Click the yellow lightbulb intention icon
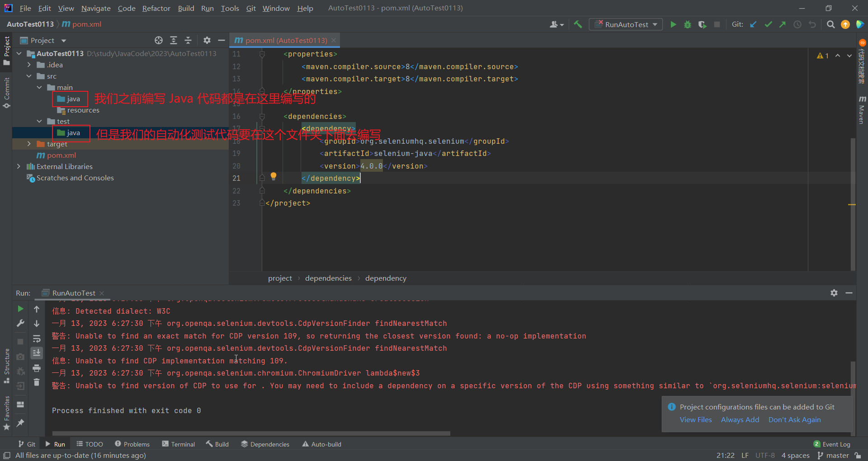This screenshot has height=461, width=868. click(274, 176)
